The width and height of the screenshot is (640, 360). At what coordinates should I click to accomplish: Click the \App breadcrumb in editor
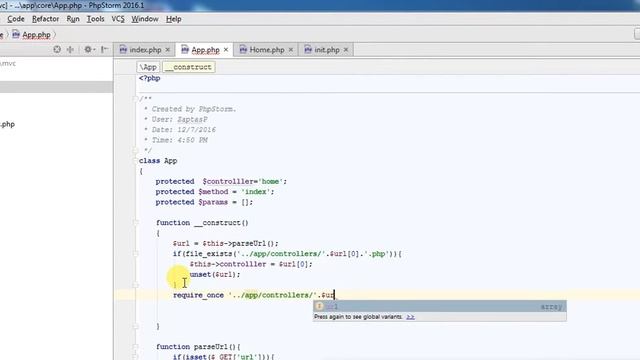(148, 67)
